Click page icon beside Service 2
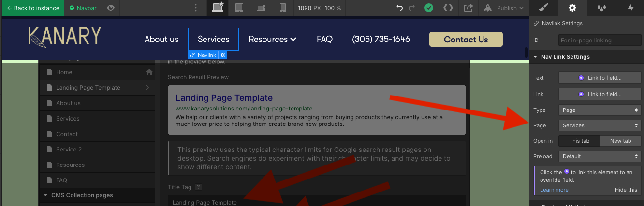Screen dimensions: 644x206 click(49, 150)
